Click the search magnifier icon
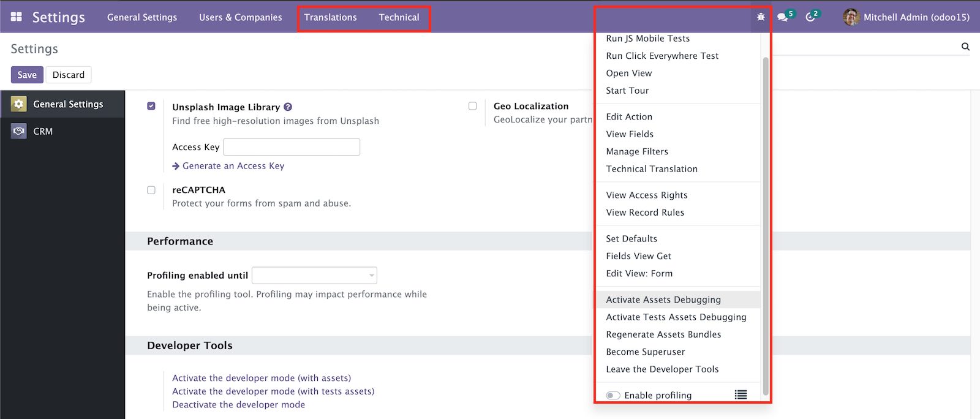 (x=965, y=47)
